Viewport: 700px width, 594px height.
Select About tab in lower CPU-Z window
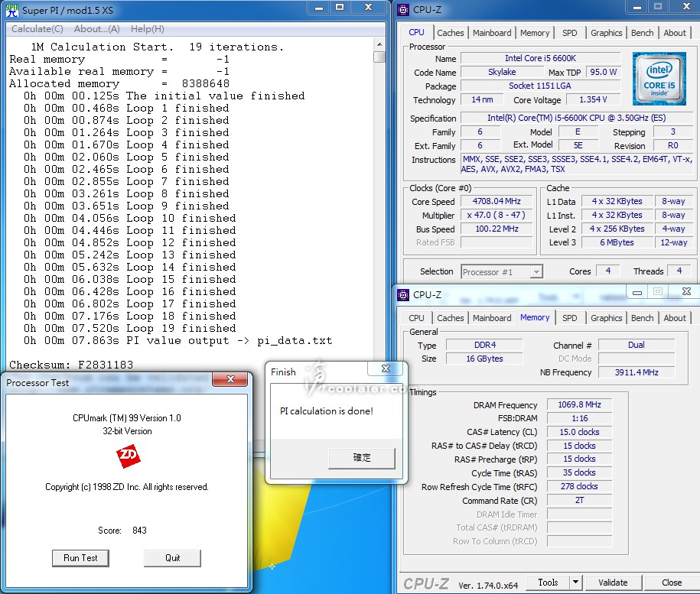tap(674, 318)
